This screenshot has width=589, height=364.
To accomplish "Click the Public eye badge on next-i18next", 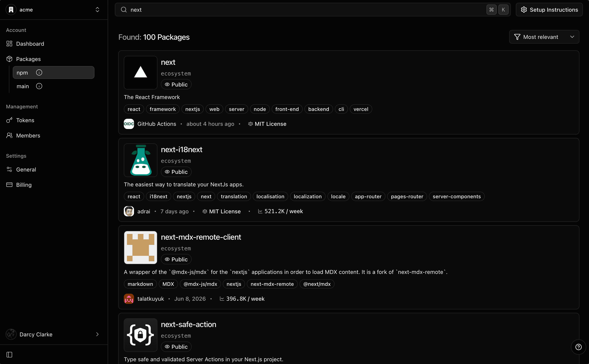I will coord(176,172).
